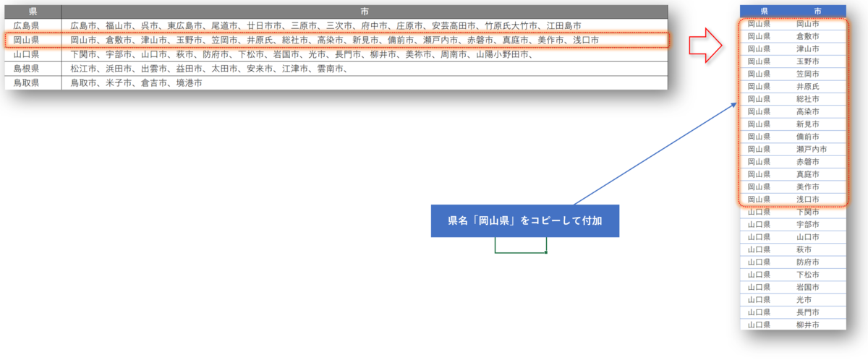Screen dimensions: 868x360
Task: Click 赤磐市 in the right table
Action: pos(807,162)
